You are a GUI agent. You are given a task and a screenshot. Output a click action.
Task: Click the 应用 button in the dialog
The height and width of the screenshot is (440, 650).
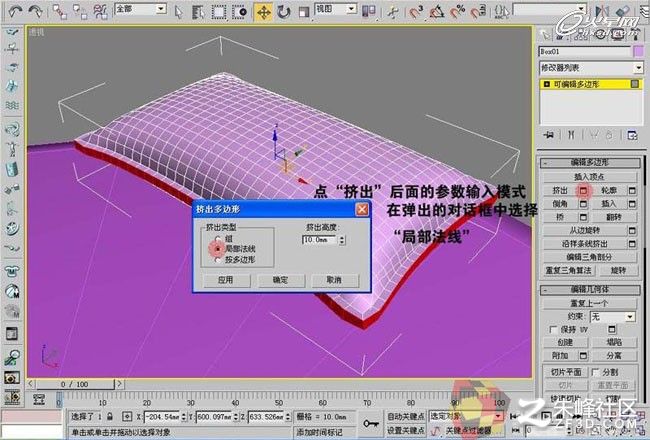pos(226,280)
